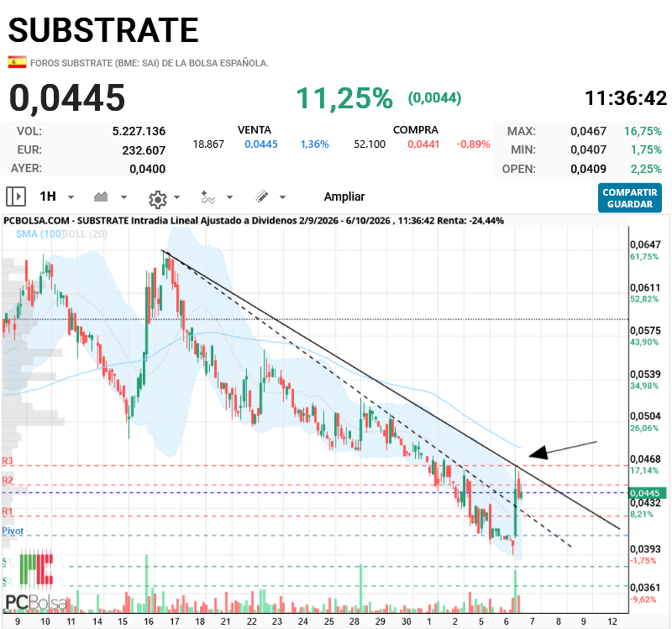Screen dimensions: 672x629
Task: Click the EUR value 232.607
Action: pyautogui.click(x=144, y=150)
